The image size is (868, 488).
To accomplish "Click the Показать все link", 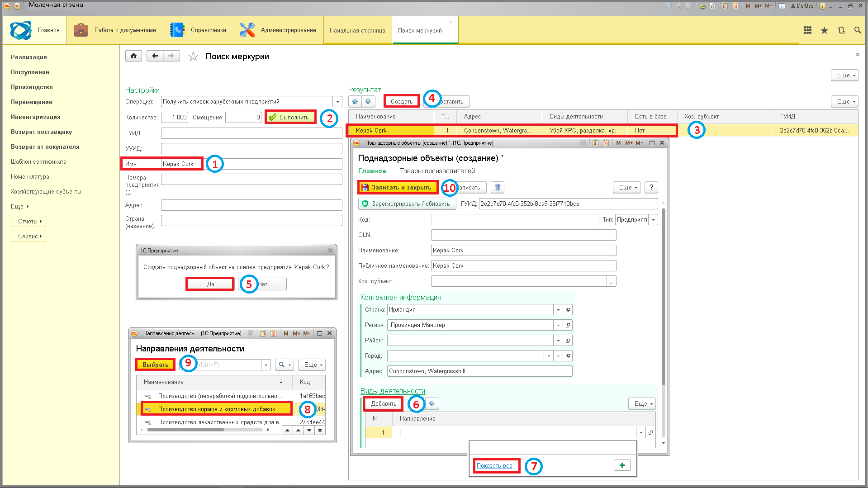I will click(494, 465).
